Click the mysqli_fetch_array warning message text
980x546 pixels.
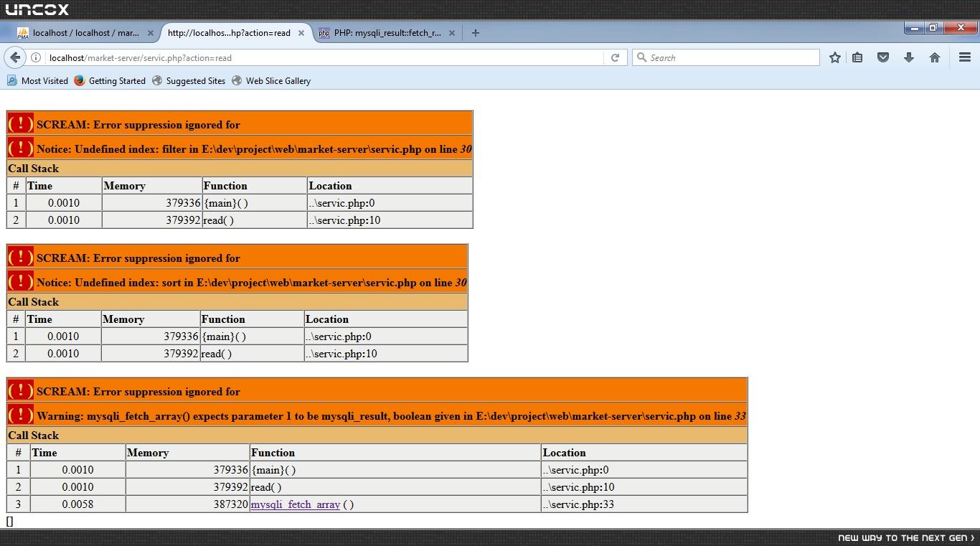pos(392,416)
